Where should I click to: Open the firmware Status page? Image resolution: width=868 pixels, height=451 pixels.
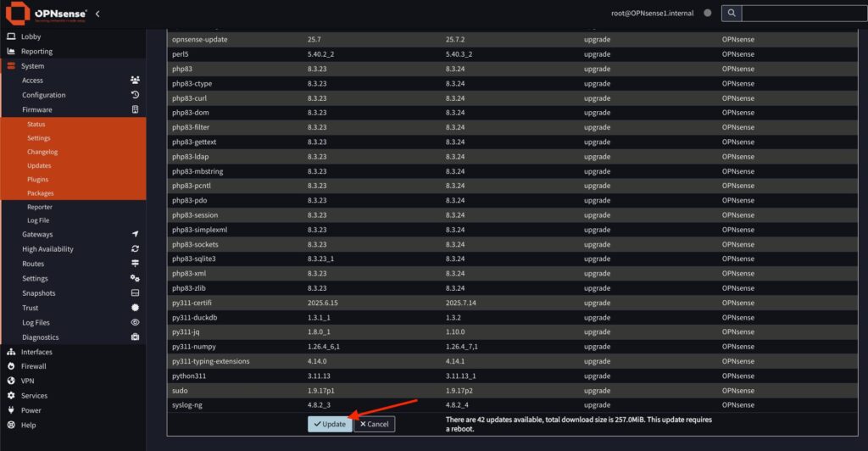coord(36,125)
